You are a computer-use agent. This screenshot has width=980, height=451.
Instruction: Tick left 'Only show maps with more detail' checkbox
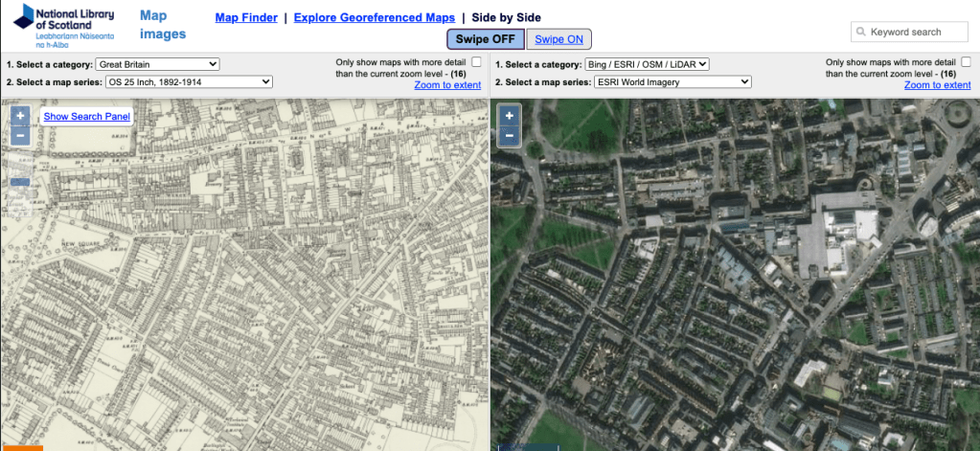[476, 62]
